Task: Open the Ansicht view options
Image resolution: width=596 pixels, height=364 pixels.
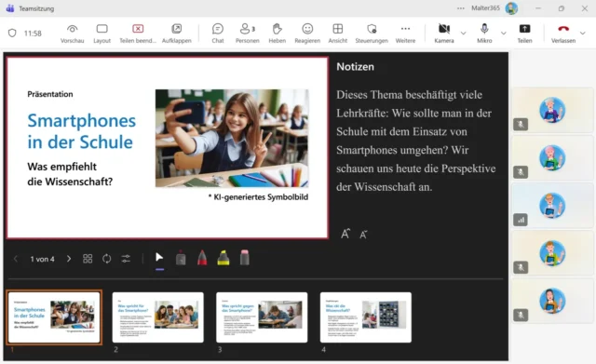Action: click(x=337, y=34)
